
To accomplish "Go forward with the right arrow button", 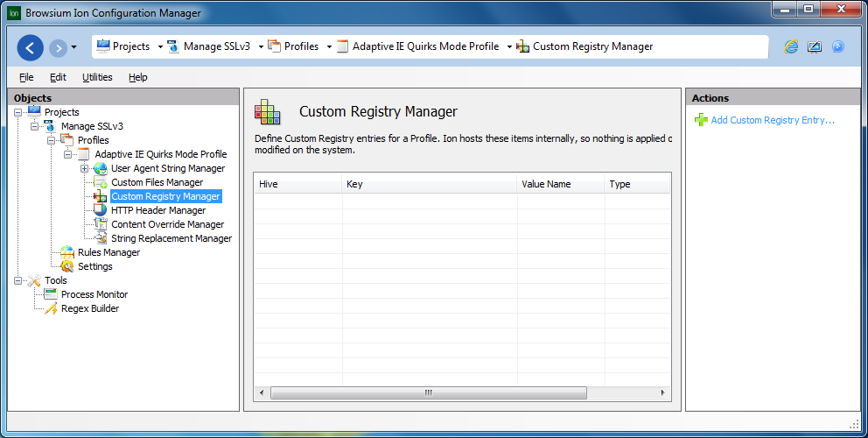I will (58, 48).
